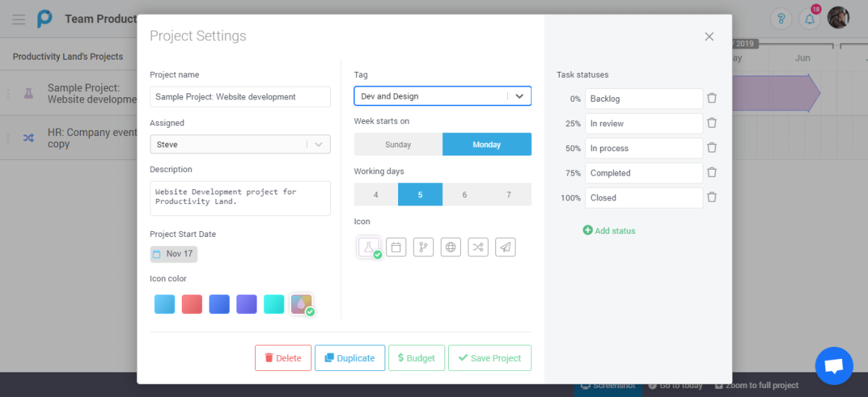Open the notifications bell icon
Screen dimensions: 868x397
tap(810, 19)
